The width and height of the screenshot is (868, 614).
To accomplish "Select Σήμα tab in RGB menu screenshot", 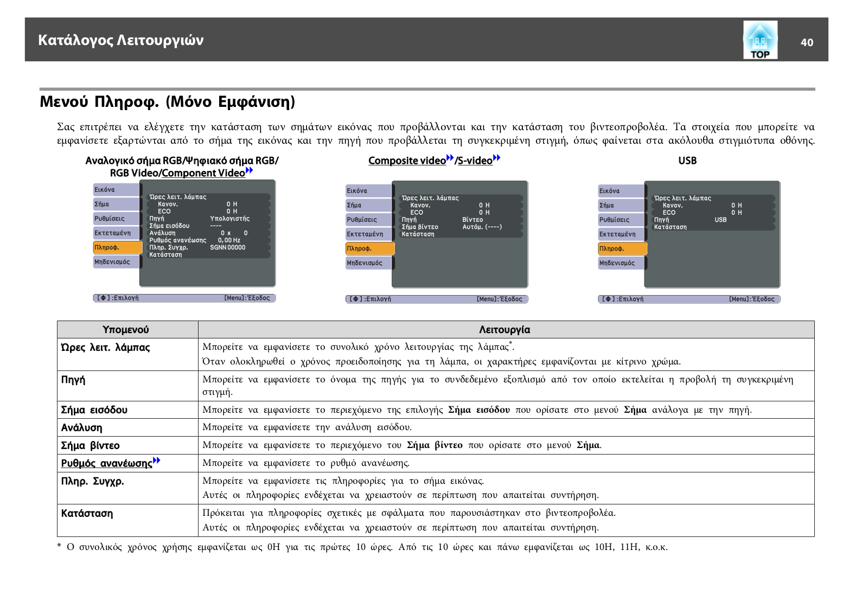I will pos(116,204).
